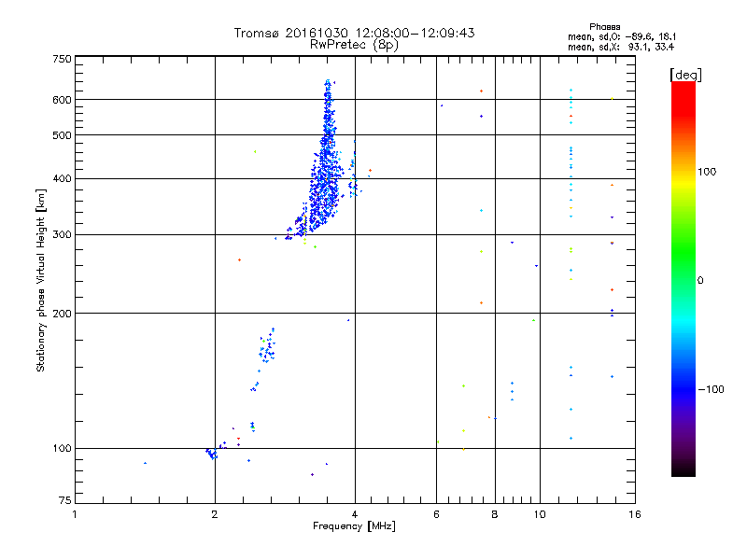Click the '600' height axis tick label
This screenshot has height=560, width=747.
[63, 100]
